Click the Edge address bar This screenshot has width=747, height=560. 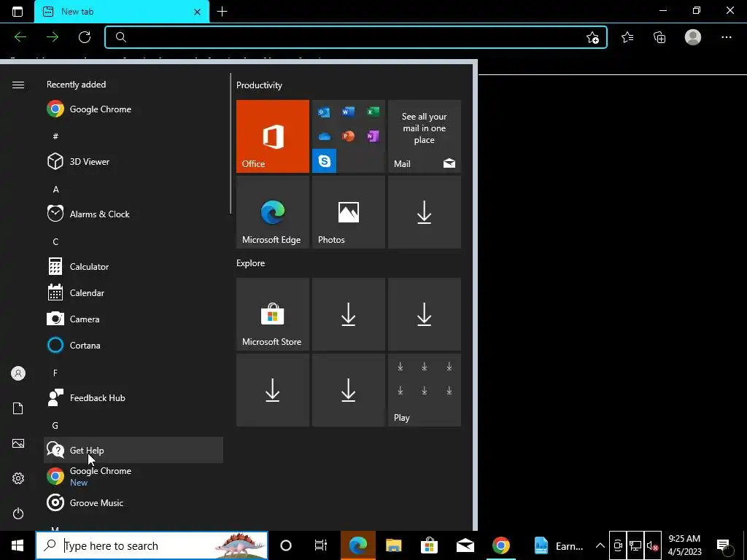(x=356, y=37)
